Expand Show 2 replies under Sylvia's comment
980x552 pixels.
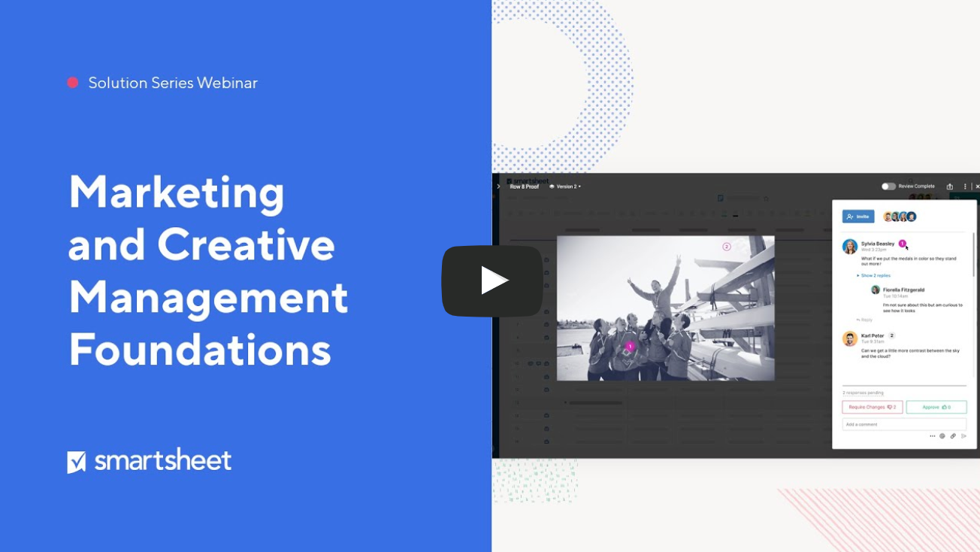point(874,275)
